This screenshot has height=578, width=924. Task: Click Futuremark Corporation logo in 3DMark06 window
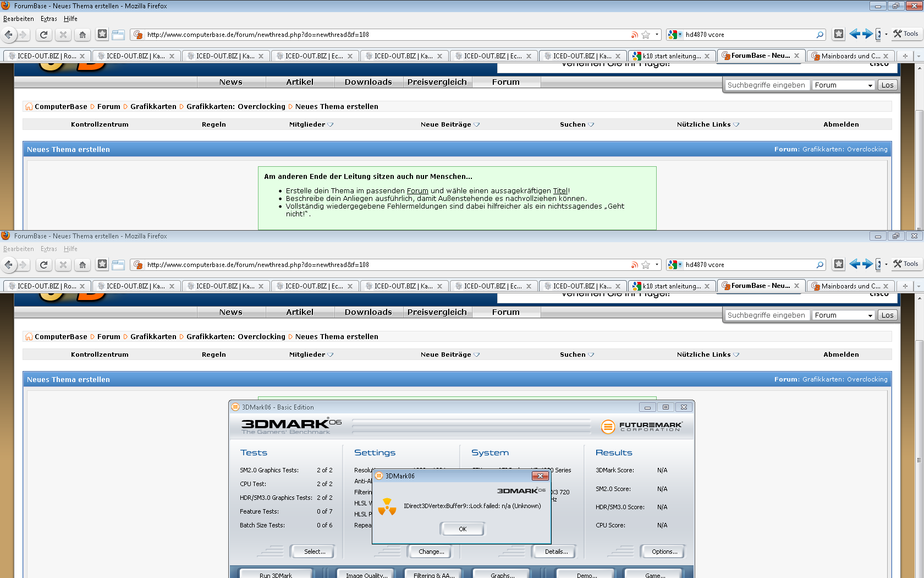(642, 426)
